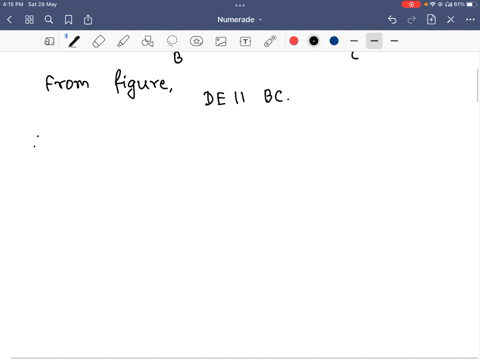This screenshot has width=480, height=360.
Task: Tap the screen recording indicator
Action: [x=411, y=4]
